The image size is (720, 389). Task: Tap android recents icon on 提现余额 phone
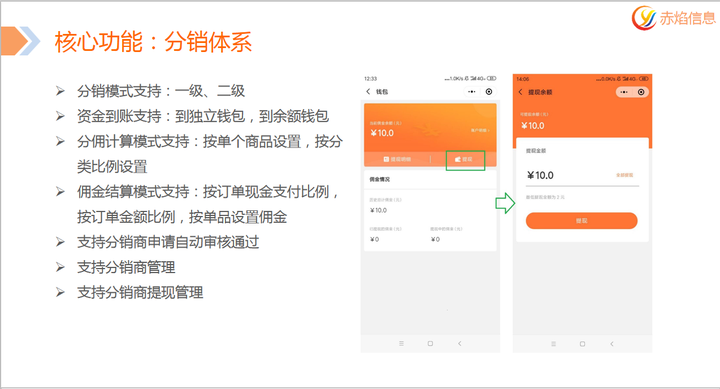pos(553,344)
